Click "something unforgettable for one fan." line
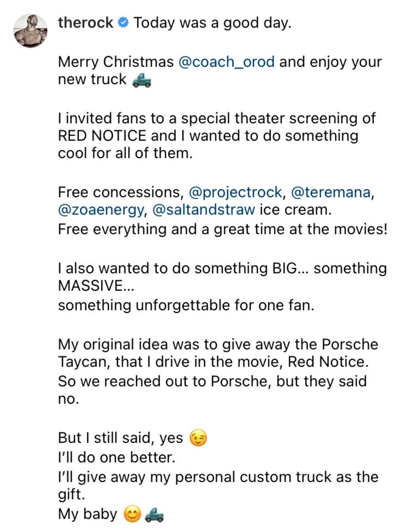 pos(186,305)
